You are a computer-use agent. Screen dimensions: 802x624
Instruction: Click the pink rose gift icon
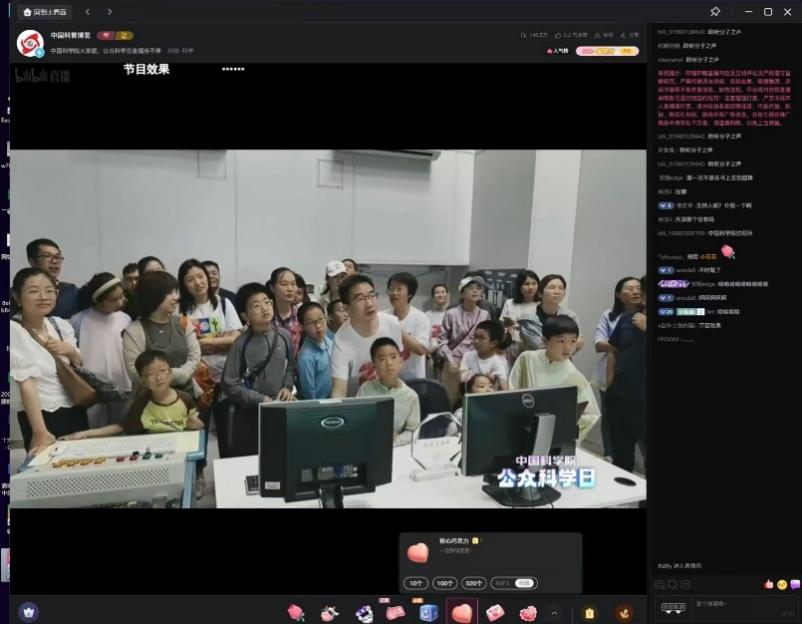pos(296,612)
